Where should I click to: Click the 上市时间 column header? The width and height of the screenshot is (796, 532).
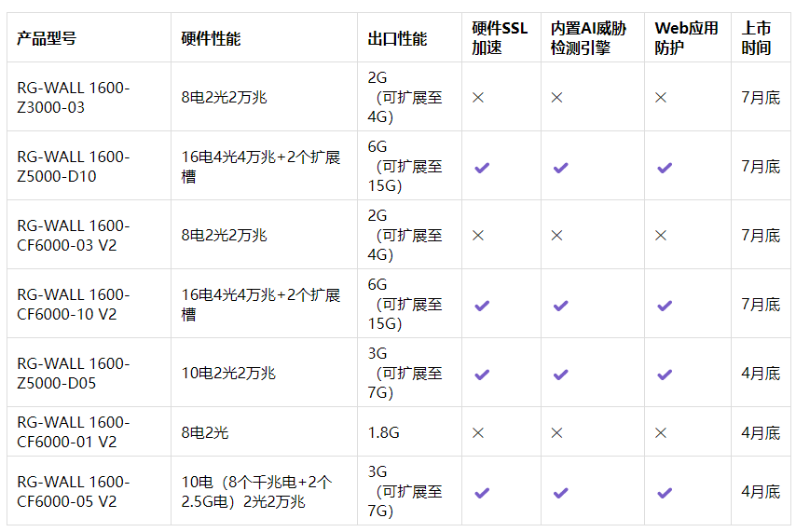pos(756,38)
